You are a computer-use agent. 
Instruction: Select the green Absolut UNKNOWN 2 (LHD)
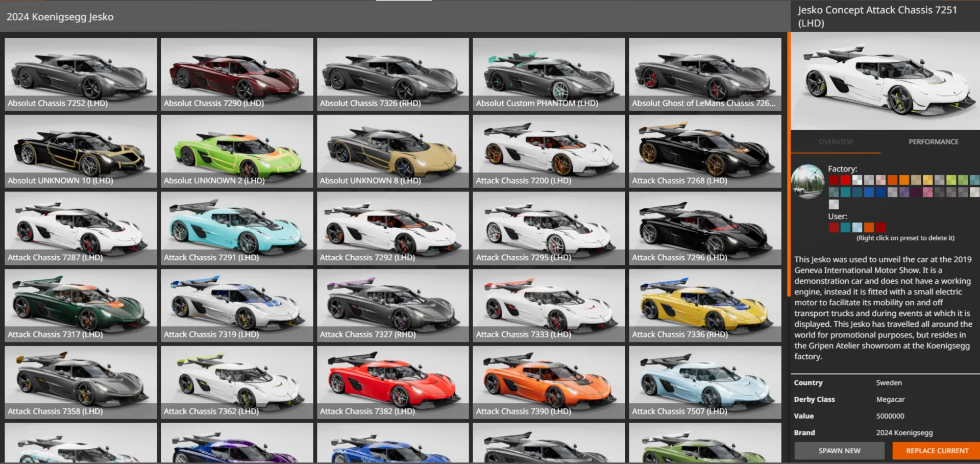coord(237,151)
